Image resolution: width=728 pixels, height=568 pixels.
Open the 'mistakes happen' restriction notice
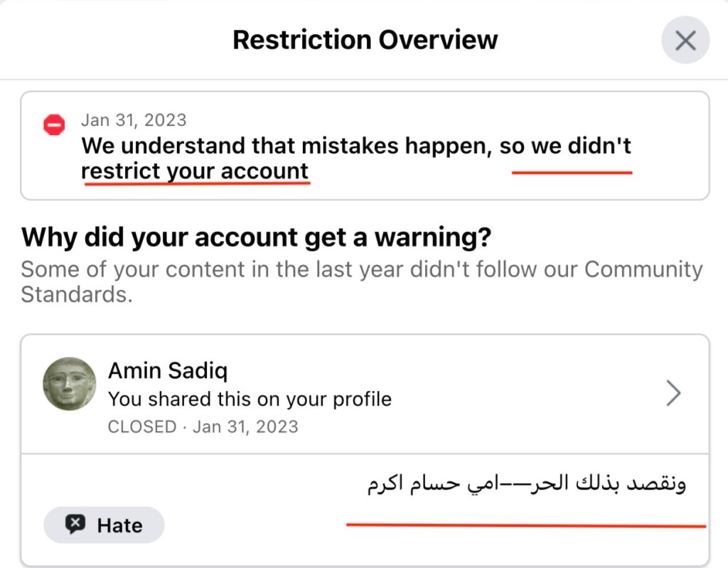[x=355, y=146]
